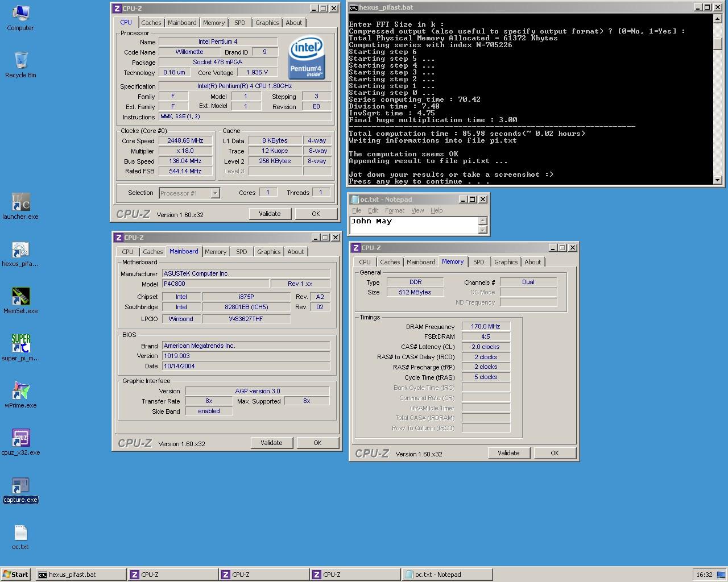Click chipset value i875P
728x582 pixels.
pos(246,297)
